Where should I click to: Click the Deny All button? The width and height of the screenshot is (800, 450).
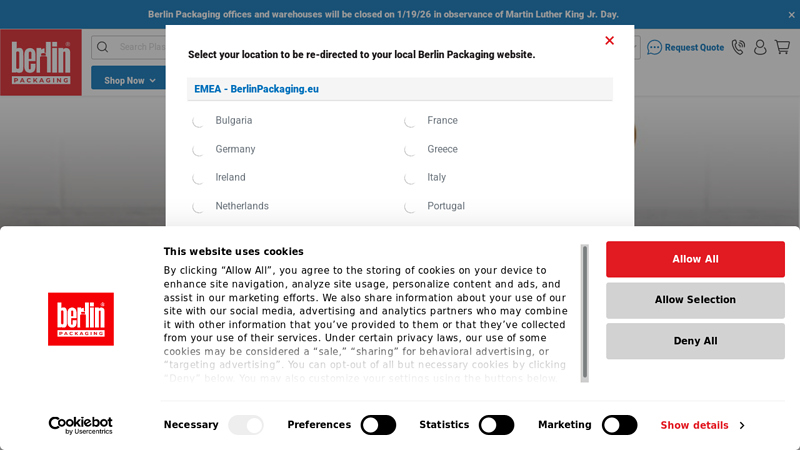point(695,341)
